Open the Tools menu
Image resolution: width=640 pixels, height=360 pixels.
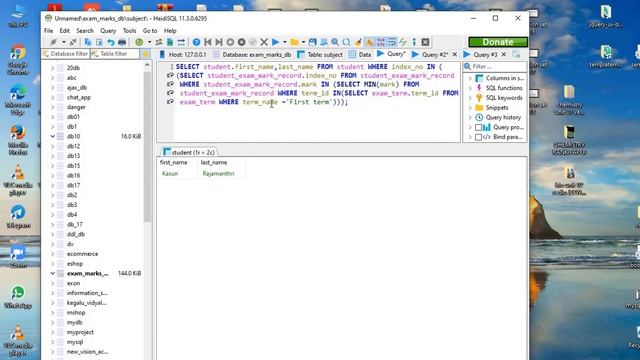tap(130, 31)
